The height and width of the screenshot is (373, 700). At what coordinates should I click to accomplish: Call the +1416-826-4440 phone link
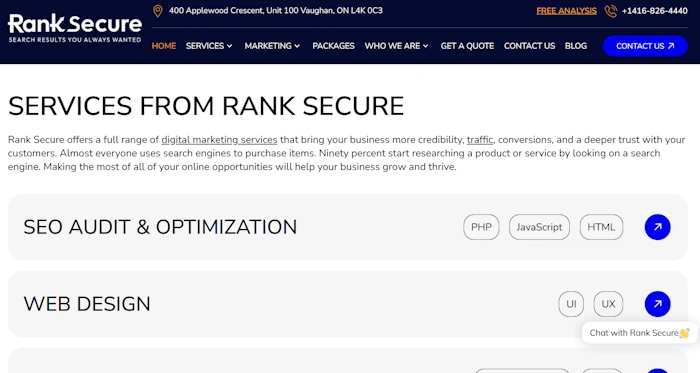point(654,11)
